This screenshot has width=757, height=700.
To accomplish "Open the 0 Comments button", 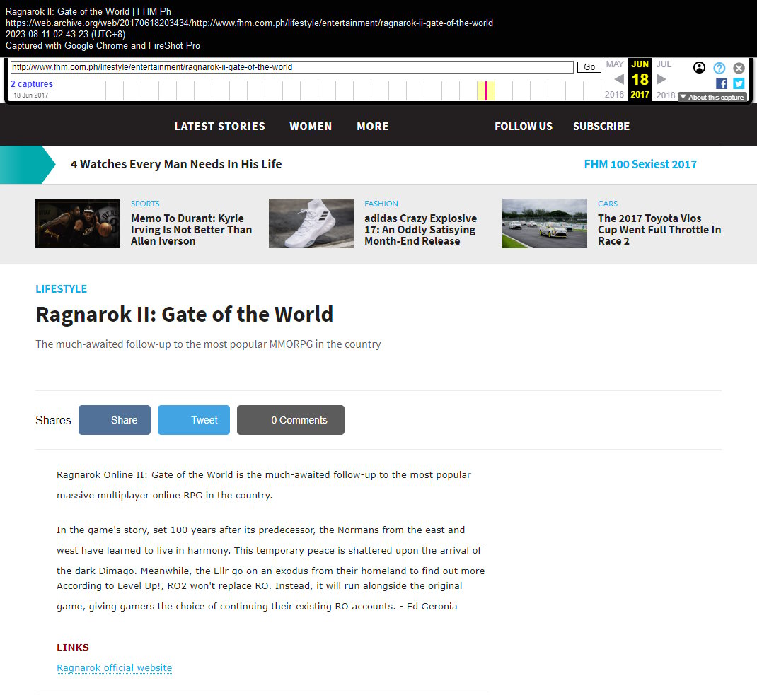I will [291, 420].
